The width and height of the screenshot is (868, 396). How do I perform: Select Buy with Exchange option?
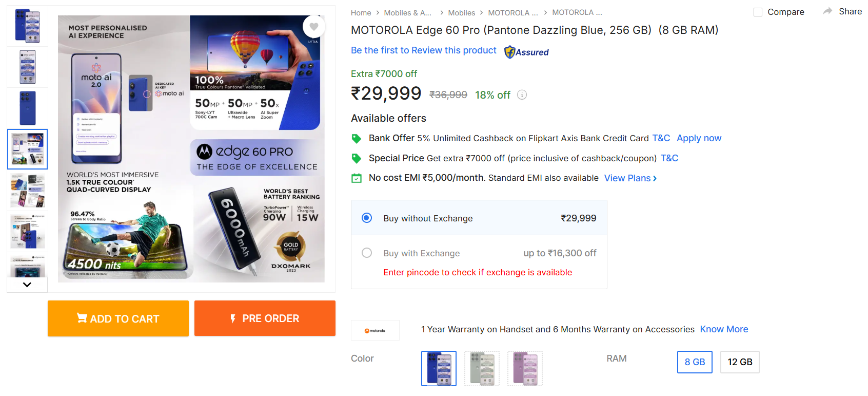367,253
